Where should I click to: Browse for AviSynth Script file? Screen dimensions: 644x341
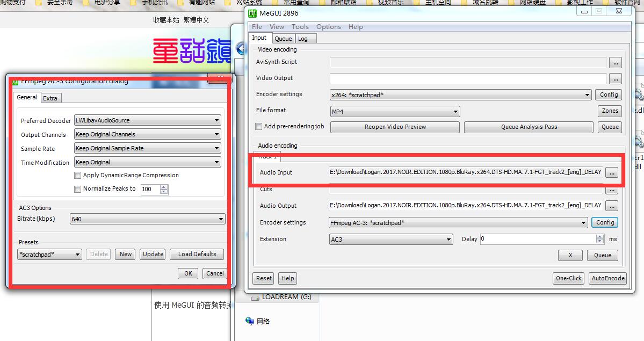click(x=615, y=62)
